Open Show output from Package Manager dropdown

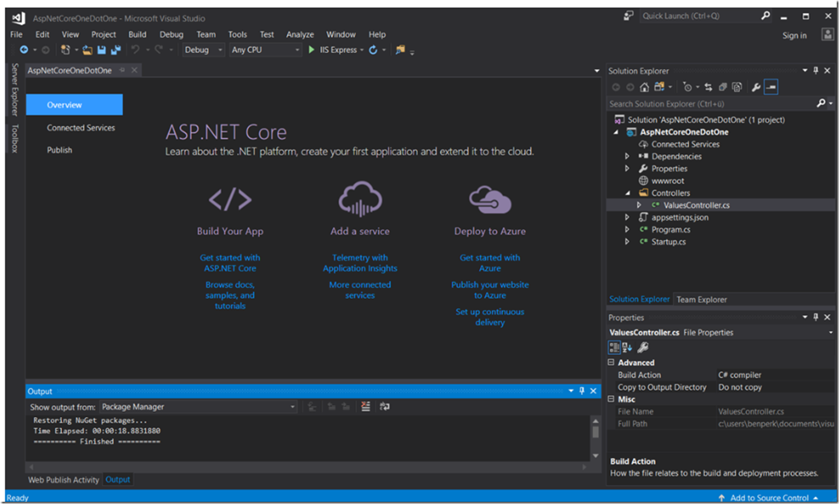(199, 406)
